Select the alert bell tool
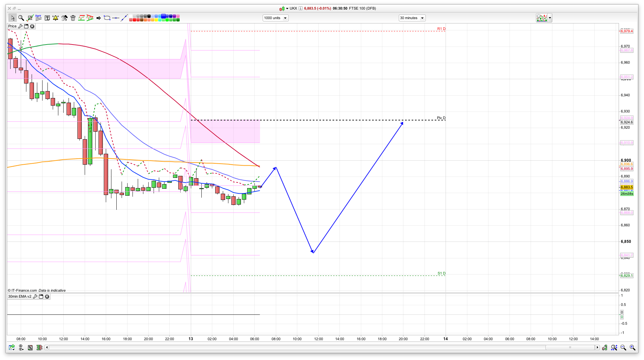Image resolution: width=644 pixels, height=360 pixels. 55,18
